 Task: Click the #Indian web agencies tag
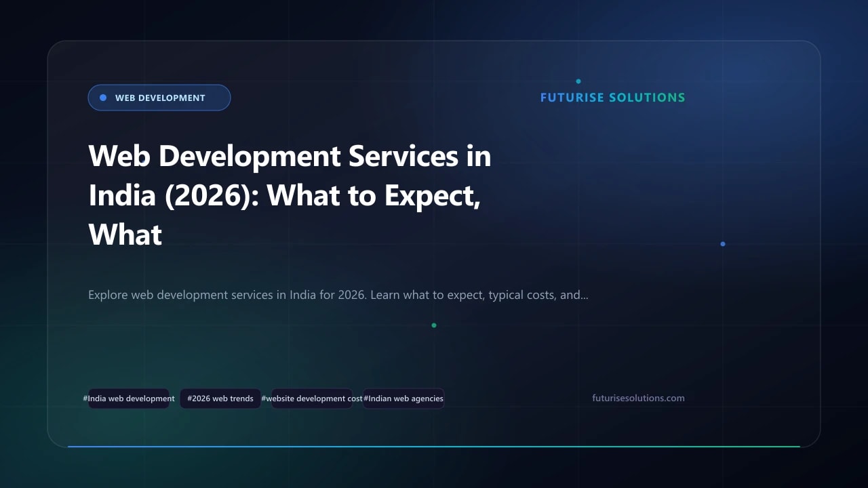coord(403,399)
